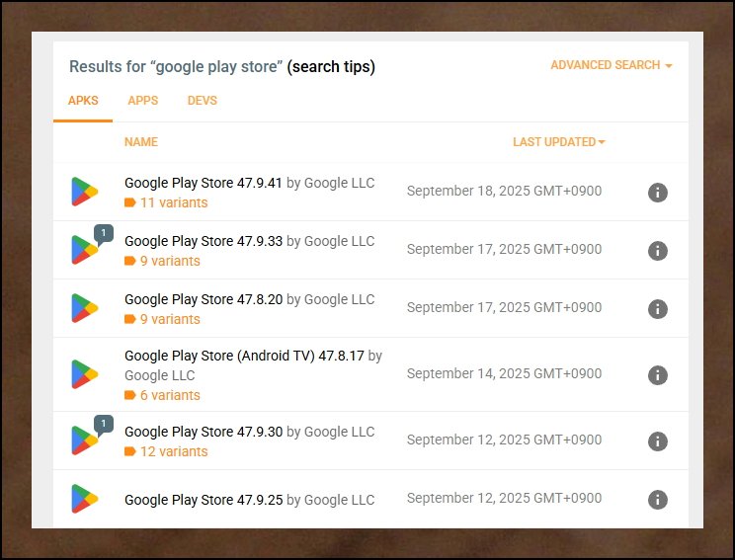Click the tag icon beside 11 variants

129,202
